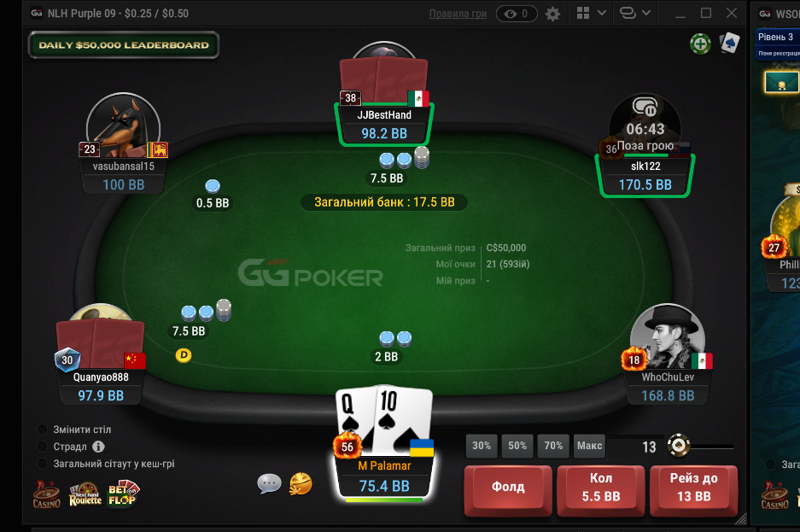800x532 pixels.
Task: Click the bet sizing slider chip handle
Action: pyautogui.click(x=679, y=446)
